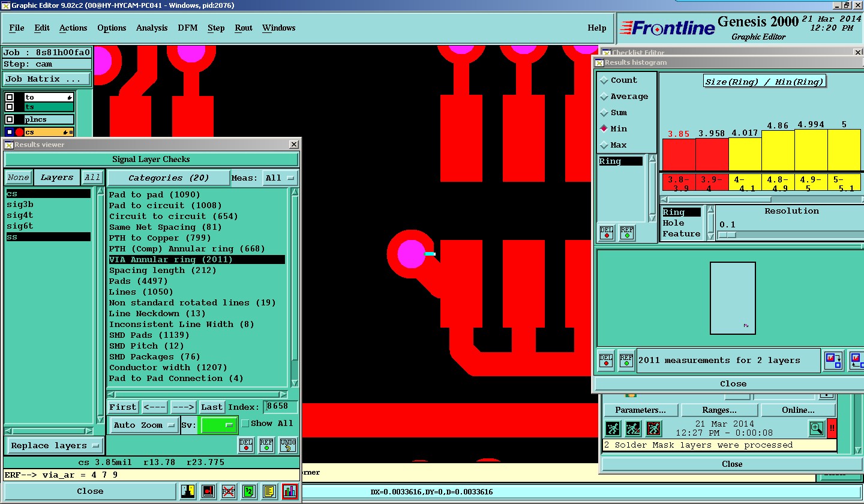The width and height of the screenshot is (864, 504).
Task: Open Ranges... in Checklist Editor
Action: (x=719, y=410)
